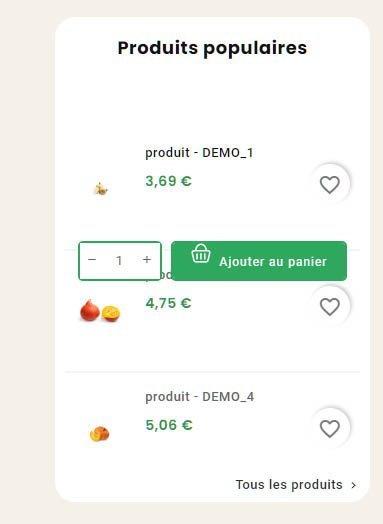Select the 5,06 € price
The height and width of the screenshot is (524, 383).
[x=169, y=425]
